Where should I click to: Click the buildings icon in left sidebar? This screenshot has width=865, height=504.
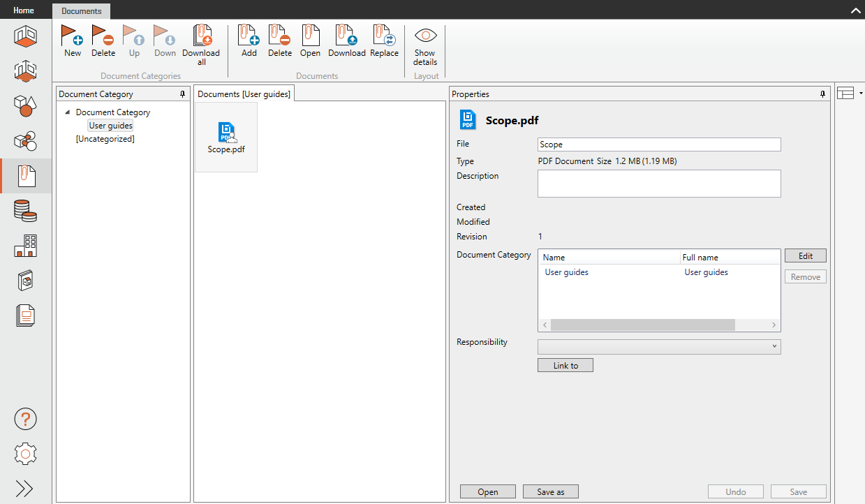[26, 245]
